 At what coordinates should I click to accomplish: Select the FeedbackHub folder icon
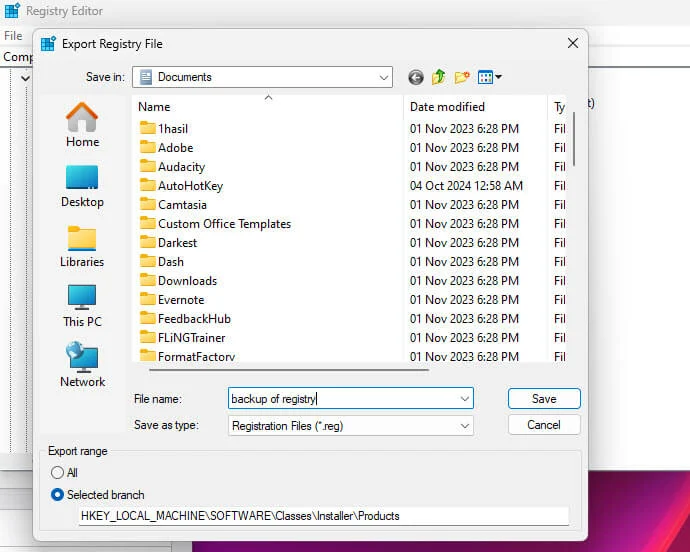pyautogui.click(x=148, y=318)
